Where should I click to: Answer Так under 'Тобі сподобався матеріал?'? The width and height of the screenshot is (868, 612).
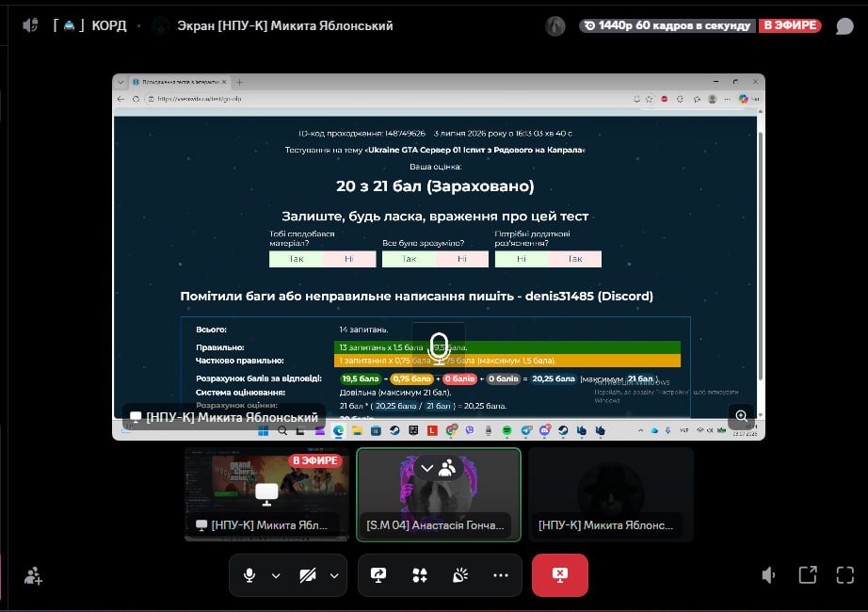[x=297, y=259]
